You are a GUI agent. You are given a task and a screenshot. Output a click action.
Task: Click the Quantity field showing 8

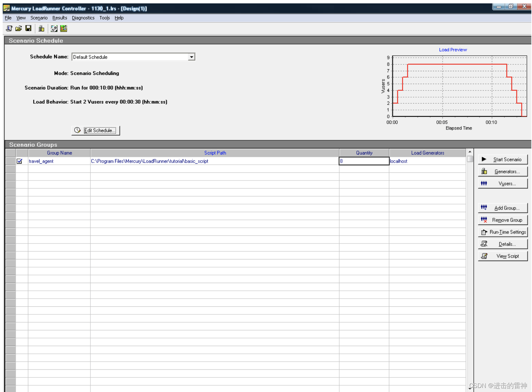(x=364, y=161)
